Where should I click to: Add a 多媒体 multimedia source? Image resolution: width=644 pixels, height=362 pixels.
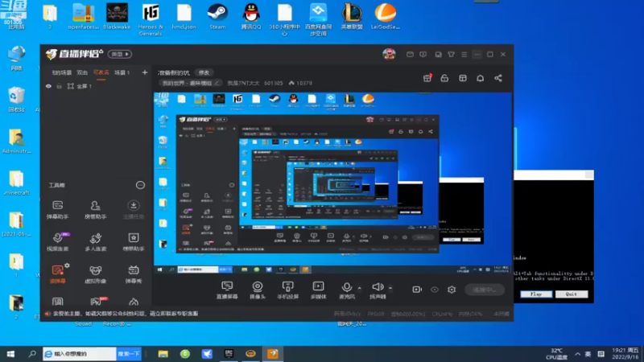[318, 290]
